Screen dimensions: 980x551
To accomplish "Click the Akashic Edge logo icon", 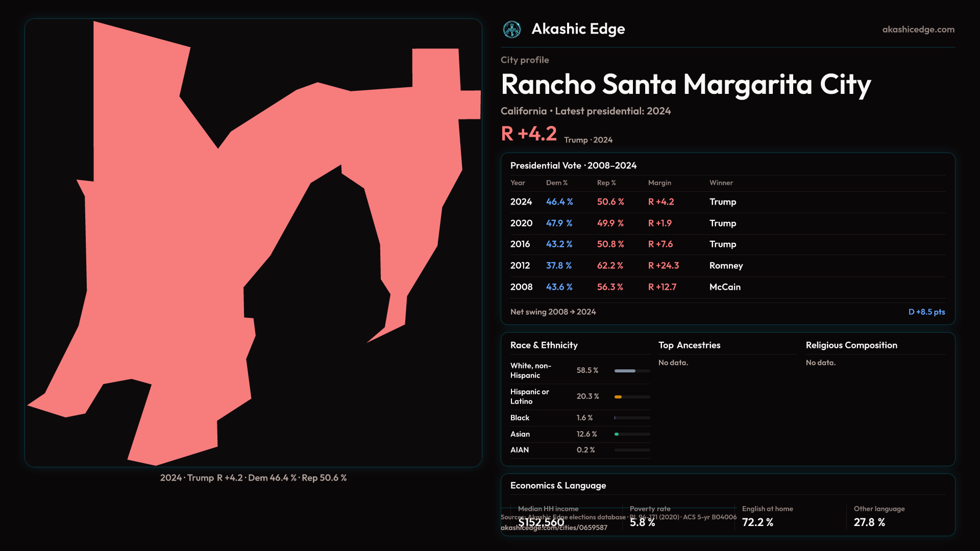I will coord(511,30).
